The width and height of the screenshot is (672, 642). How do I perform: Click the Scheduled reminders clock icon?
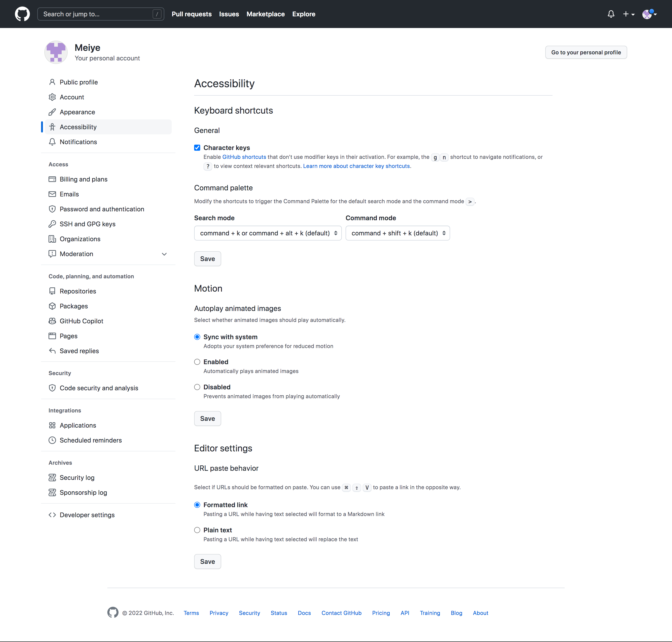tap(52, 440)
